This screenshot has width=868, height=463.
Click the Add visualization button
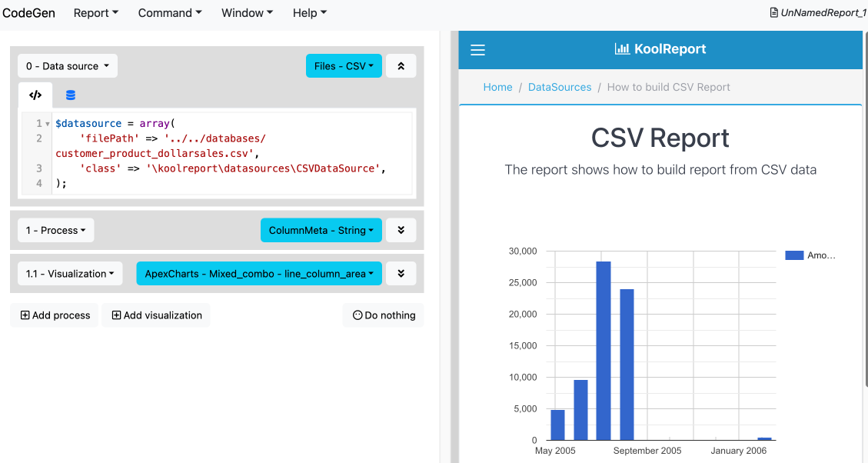pos(157,315)
